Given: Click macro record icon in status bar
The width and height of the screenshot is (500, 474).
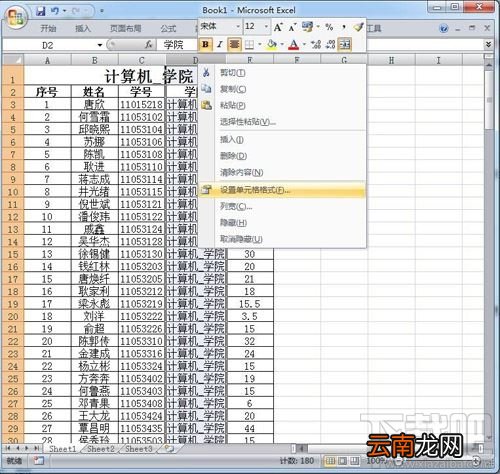Looking at the screenshot, I should click(39, 461).
